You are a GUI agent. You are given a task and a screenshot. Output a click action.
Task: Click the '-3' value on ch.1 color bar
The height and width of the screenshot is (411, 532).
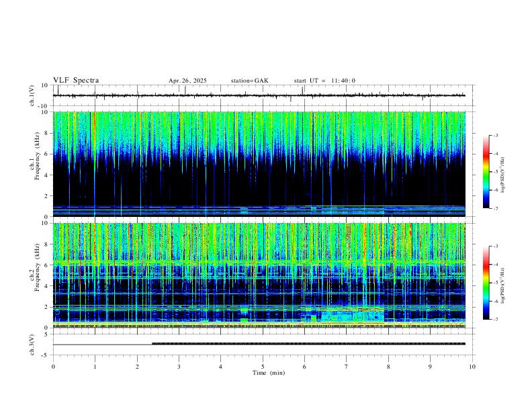[x=495, y=135]
